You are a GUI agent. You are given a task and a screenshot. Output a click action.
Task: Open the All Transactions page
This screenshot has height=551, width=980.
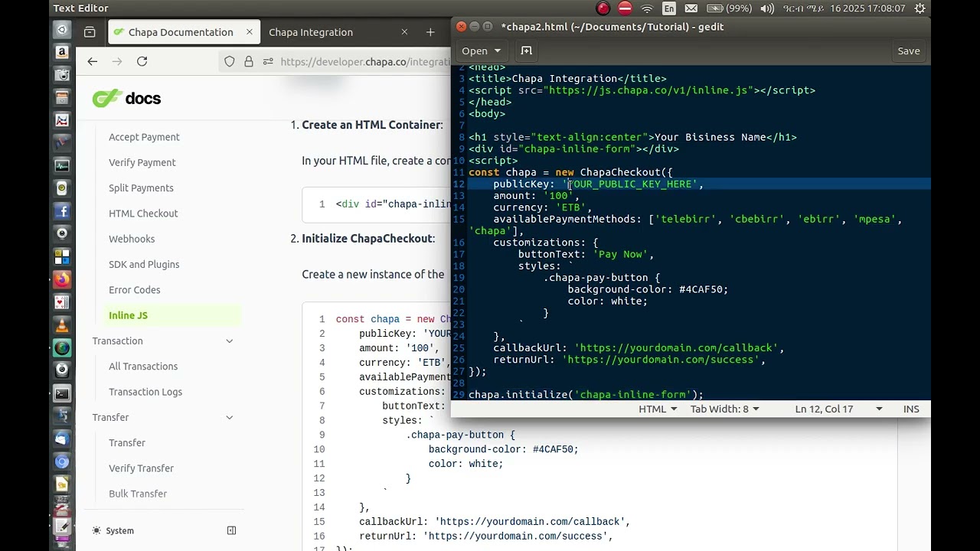pyautogui.click(x=143, y=367)
